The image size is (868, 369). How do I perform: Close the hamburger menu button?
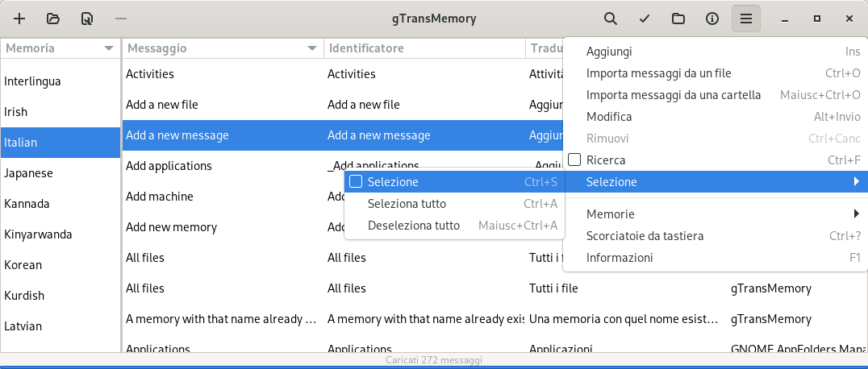746,19
